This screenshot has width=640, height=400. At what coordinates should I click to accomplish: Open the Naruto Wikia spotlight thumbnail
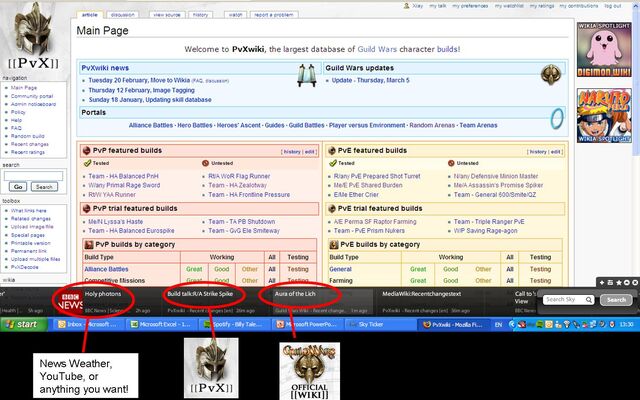pyautogui.click(x=604, y=116)
